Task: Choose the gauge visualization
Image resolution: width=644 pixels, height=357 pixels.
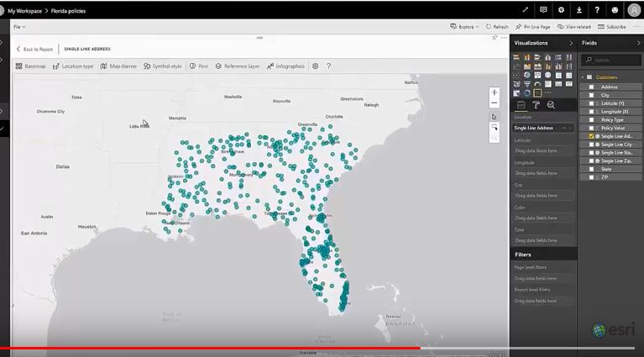Action: 537,84
